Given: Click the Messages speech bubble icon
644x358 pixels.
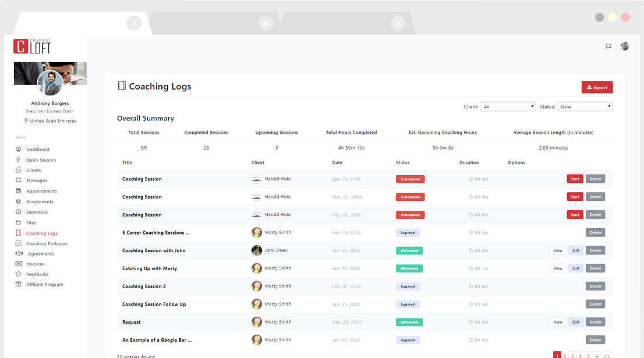Looking at the screenshot, I should pyautogui.click(x=19, y=180).
